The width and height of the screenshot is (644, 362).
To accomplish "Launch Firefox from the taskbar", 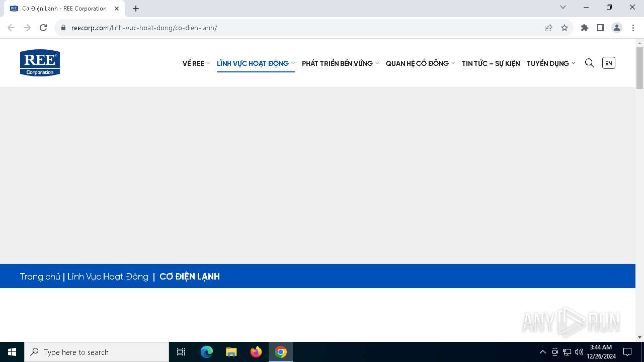I will click(x=256, y=352).
